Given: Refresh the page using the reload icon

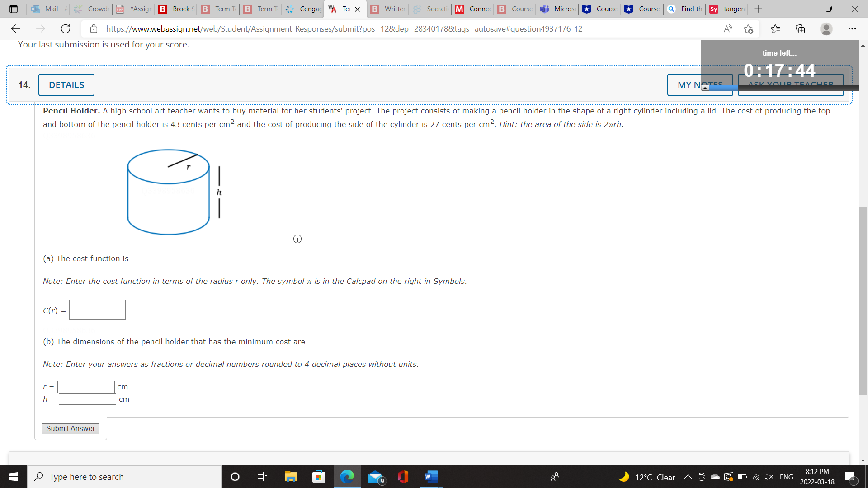Looking at the screenshot, I should (65, 28).
